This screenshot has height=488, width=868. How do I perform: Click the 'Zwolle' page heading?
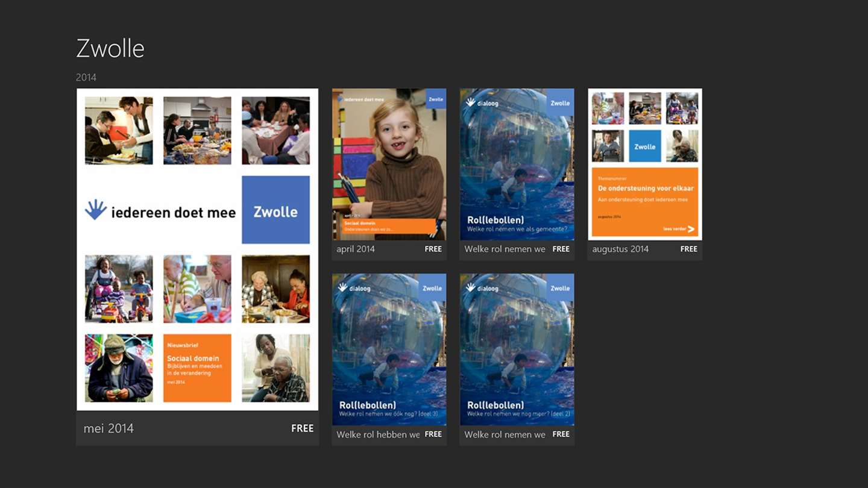[x=110, y=48]
